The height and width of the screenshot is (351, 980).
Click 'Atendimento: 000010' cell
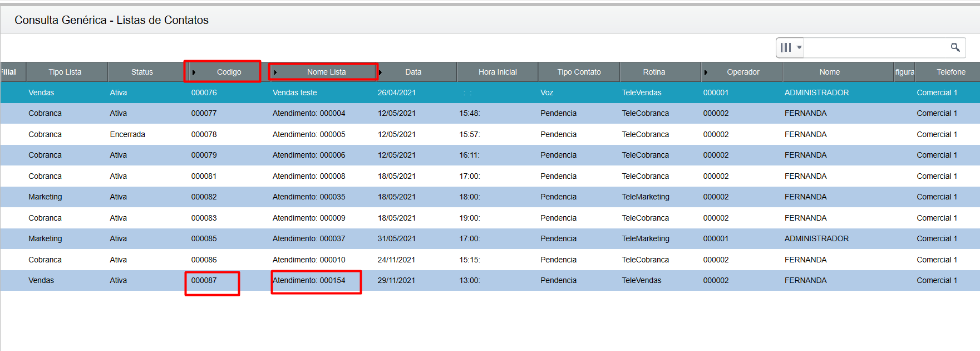click(x=309, y=260)
